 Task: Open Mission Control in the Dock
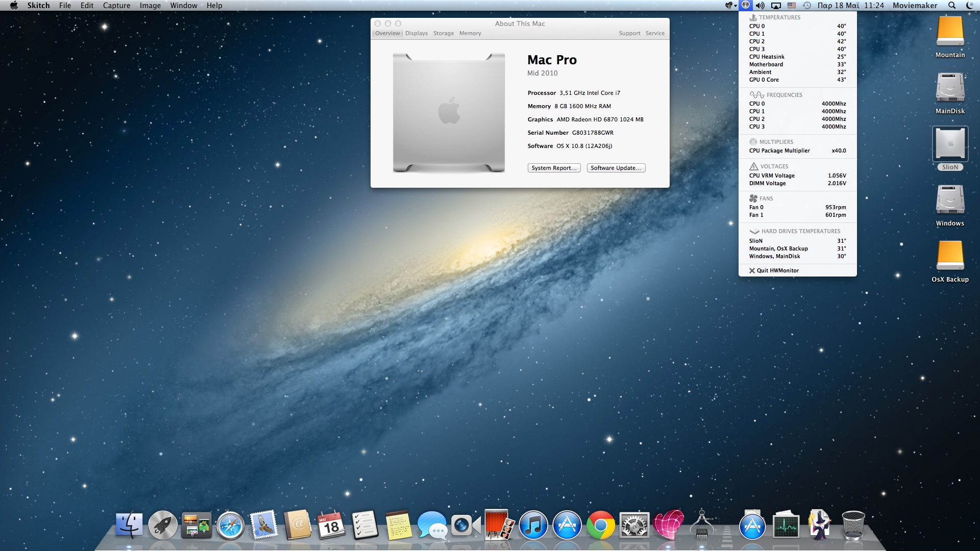coord(197,525)
